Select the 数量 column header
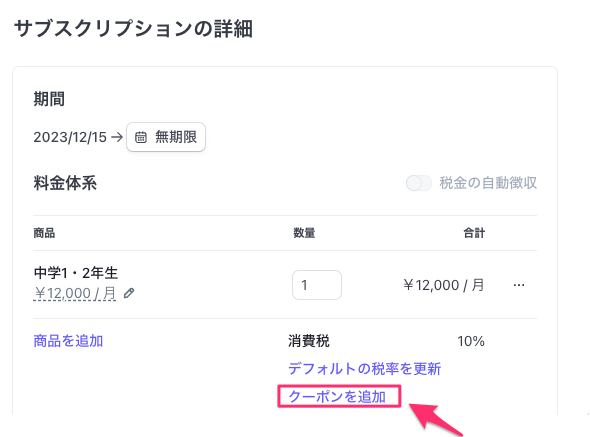 pos(304,233)
